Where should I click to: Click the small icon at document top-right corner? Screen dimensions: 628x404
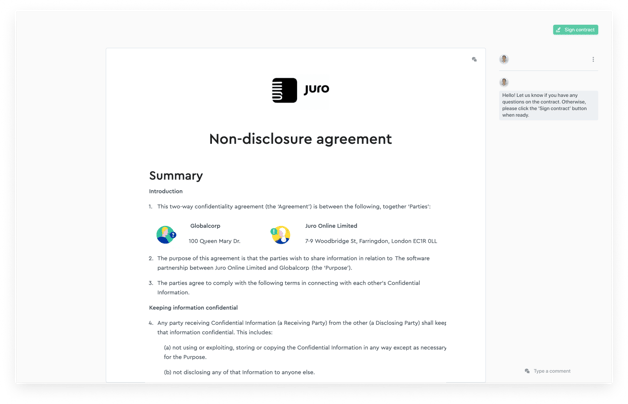(474, 60)
